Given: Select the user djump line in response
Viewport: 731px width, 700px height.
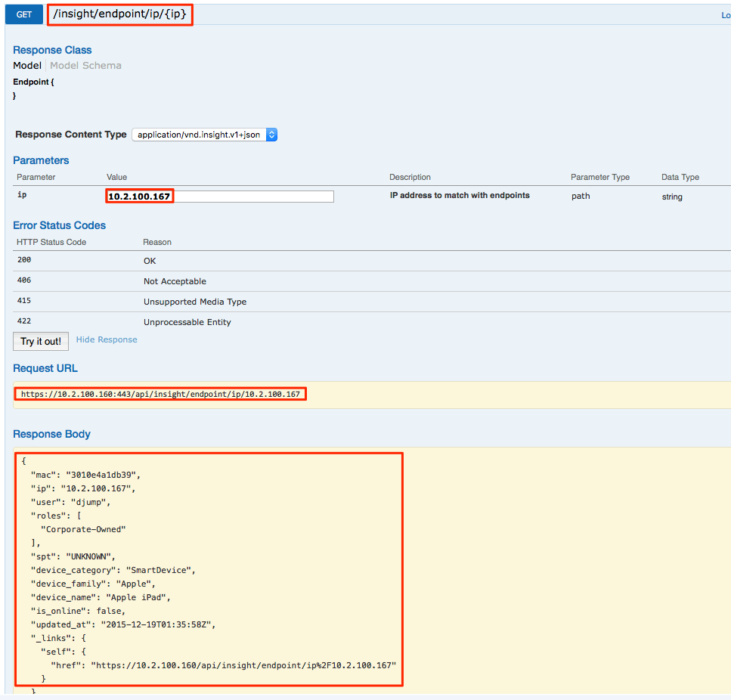Looking at the screenshot, I should click(x=71, y=503).
